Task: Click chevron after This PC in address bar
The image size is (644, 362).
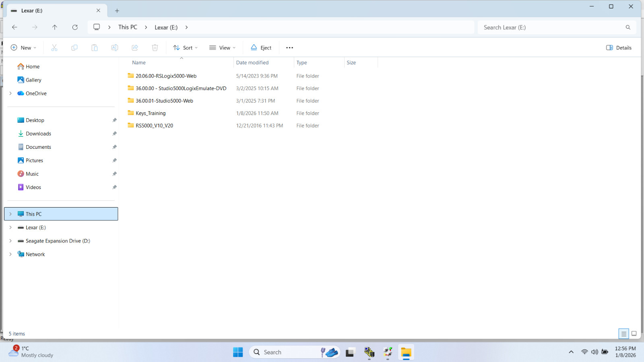Action: click(146, 27)
